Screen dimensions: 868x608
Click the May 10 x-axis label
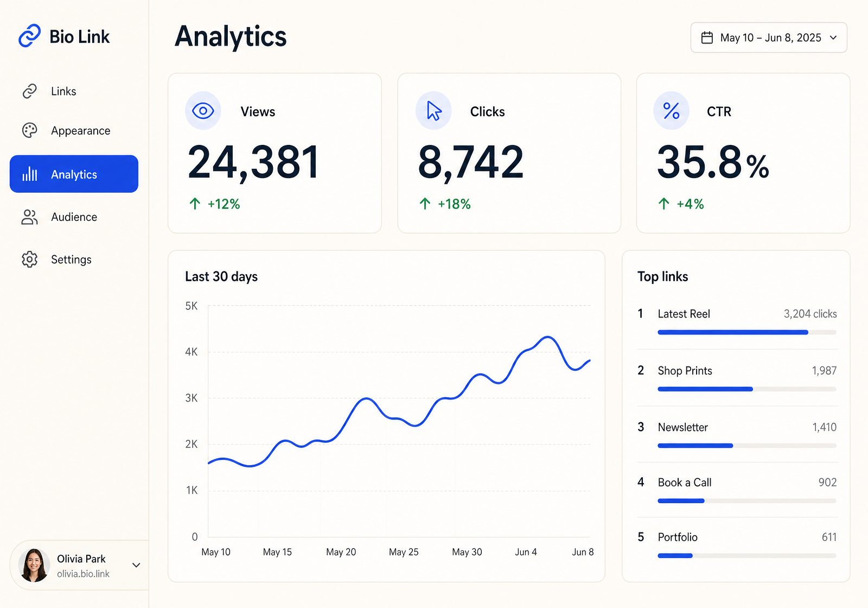click(x=216, y=552)
